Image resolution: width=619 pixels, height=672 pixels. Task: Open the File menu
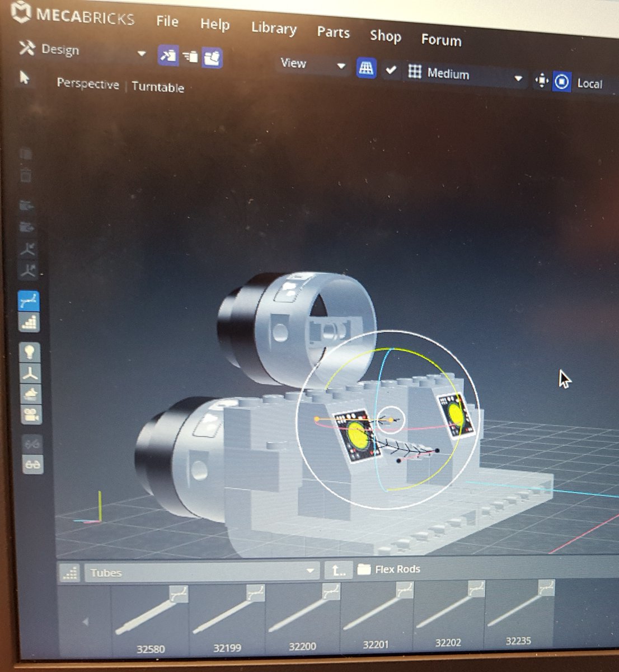click(167, 21)
